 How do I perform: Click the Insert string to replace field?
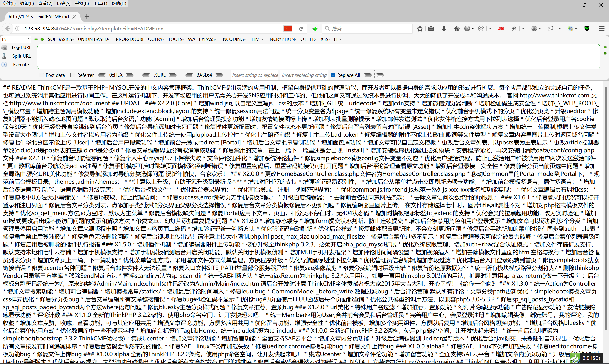tap(254, 75)
